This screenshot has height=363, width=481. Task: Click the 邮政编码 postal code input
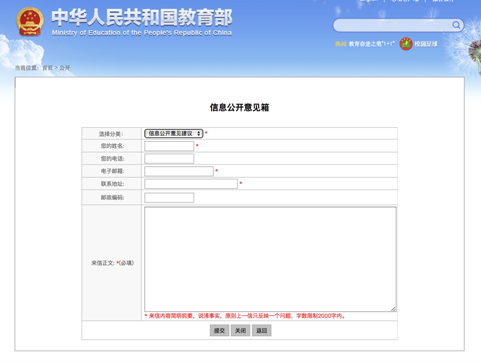[x=169, y=198]
